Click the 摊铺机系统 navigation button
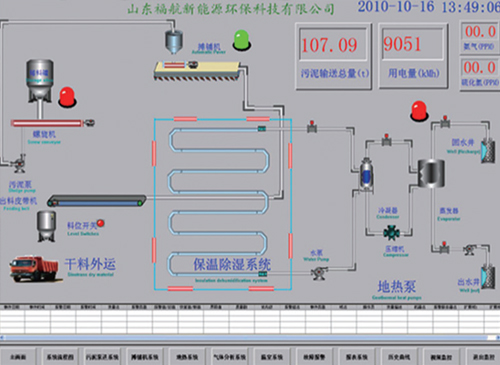Screen dimensions: 500x365 coord(145,357)
